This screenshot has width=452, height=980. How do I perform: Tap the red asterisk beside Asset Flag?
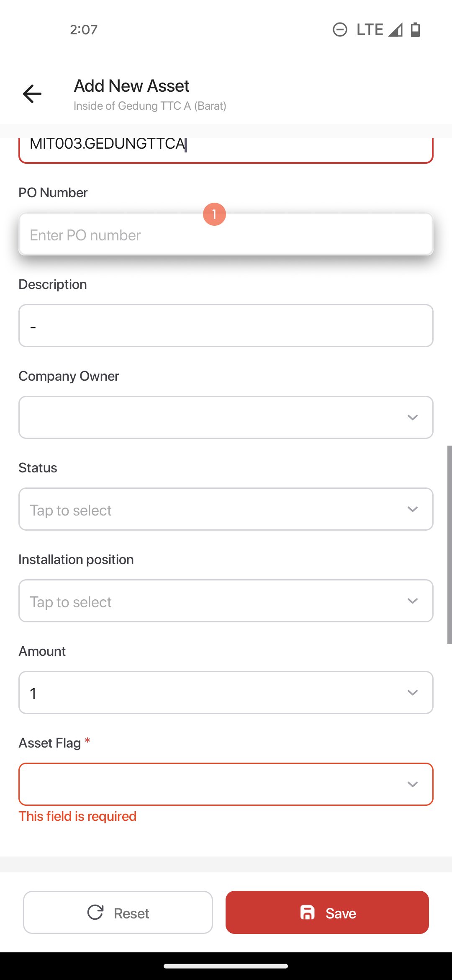[x=87, y=742]
